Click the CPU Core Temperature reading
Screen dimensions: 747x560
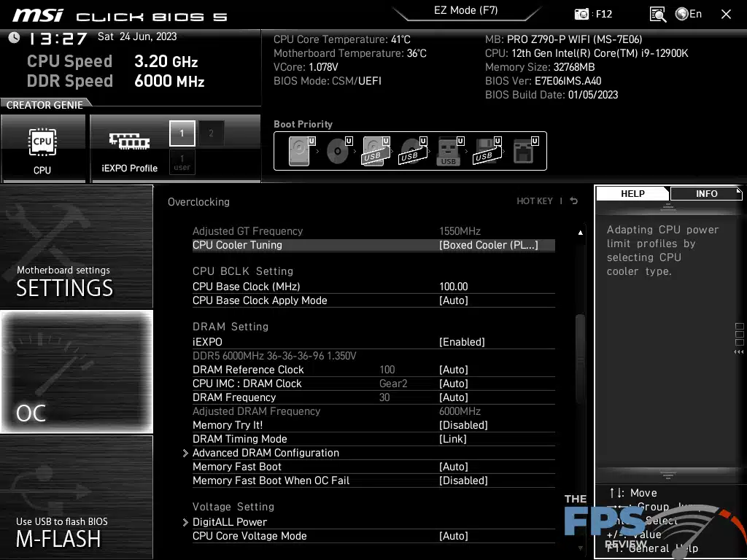pos(342,39)
